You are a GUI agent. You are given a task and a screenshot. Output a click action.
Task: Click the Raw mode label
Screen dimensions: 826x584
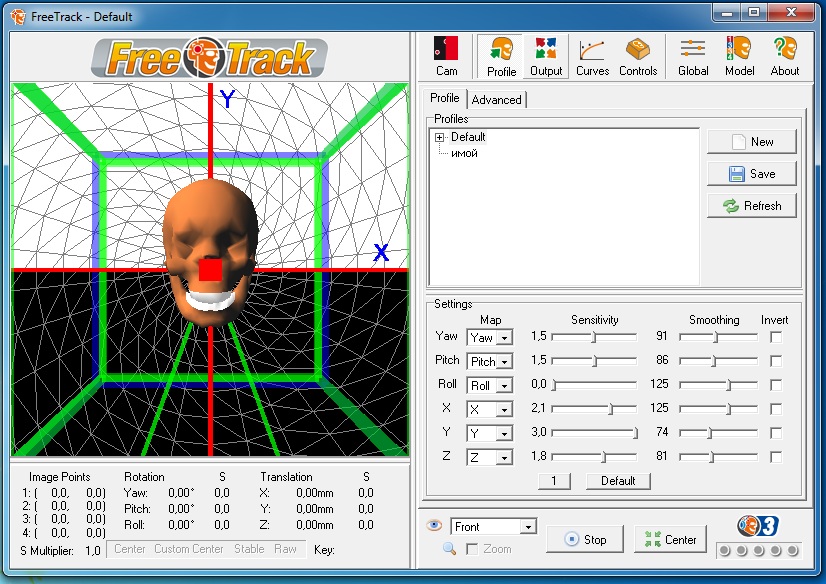click(285, 549)
